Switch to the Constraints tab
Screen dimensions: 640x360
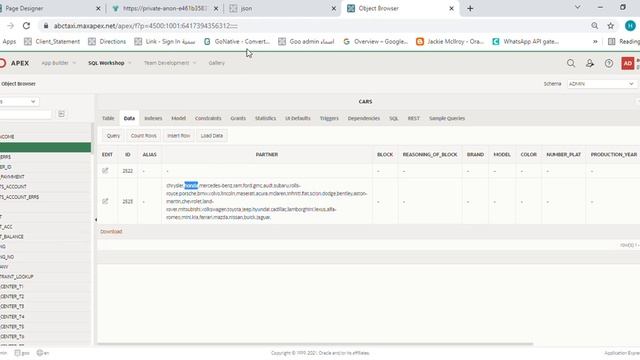point(208,118)
